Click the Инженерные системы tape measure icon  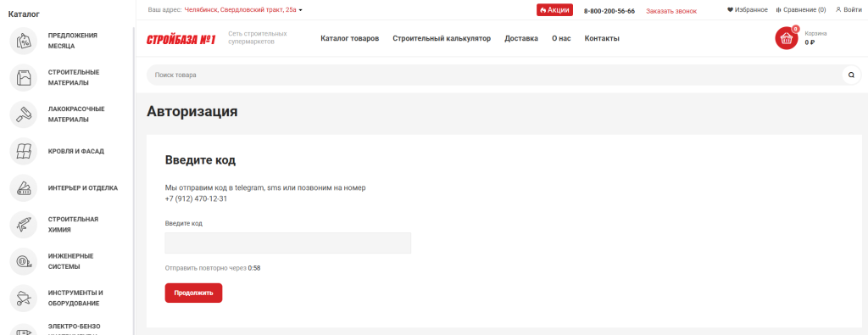23,261
